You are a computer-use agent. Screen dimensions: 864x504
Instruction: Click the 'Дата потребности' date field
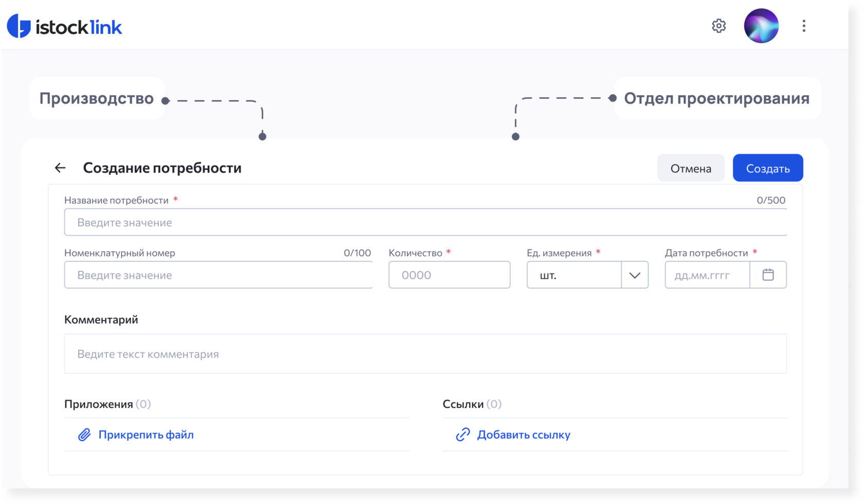coord(707,275)
